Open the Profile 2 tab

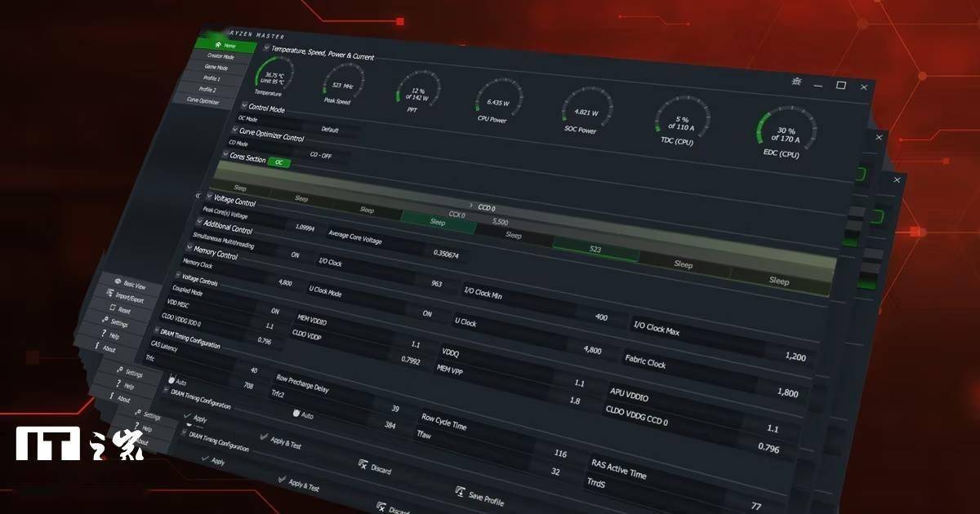pyautogui.click(x=207, y=90)
